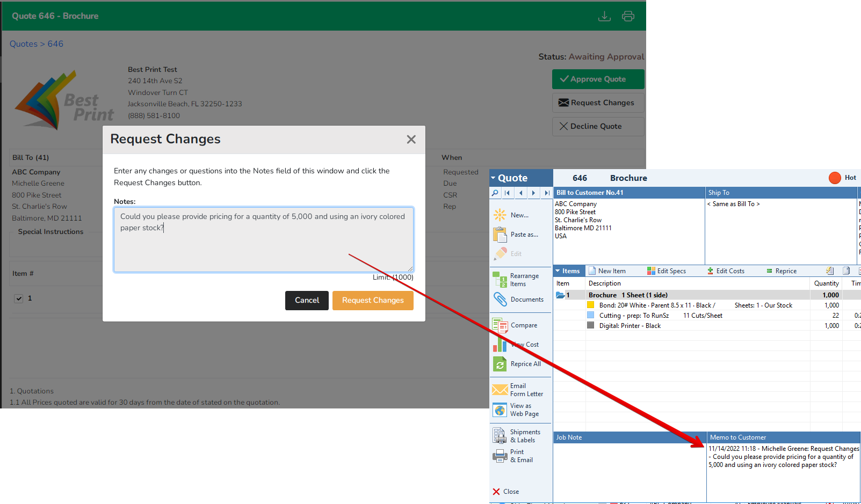Click the blue Cutting color swatch
This screenshot has width=861, height=504.
click(591, 316)
